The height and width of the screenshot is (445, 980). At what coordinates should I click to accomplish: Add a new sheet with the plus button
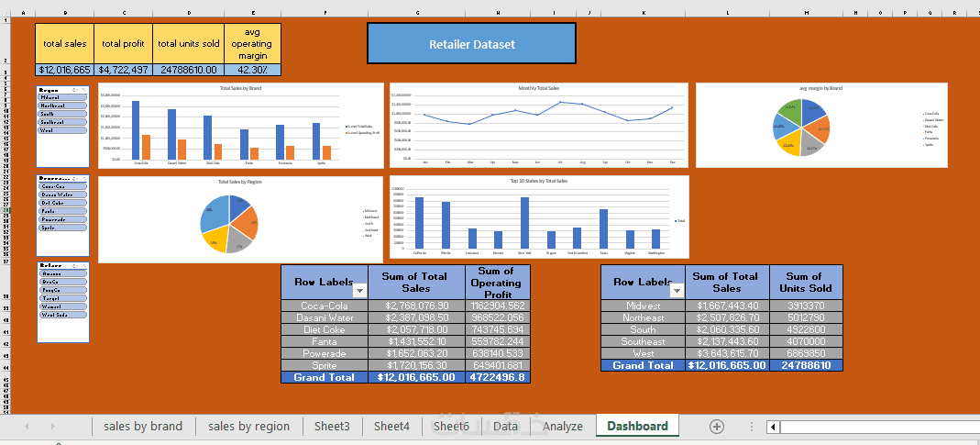[x=716, y=427]
